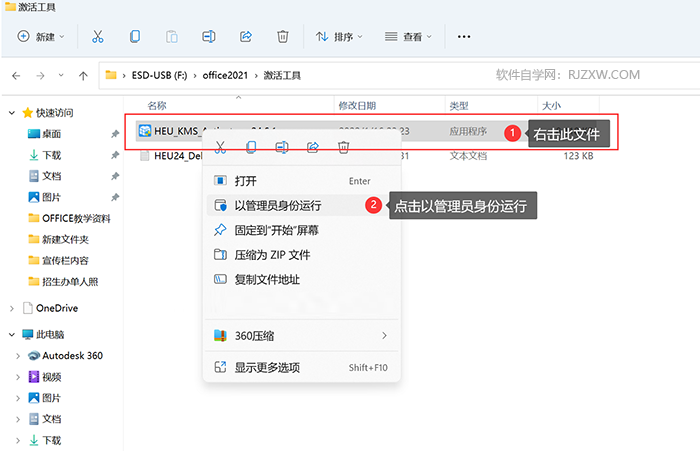Go forward with the right arrow

(40, 75)
